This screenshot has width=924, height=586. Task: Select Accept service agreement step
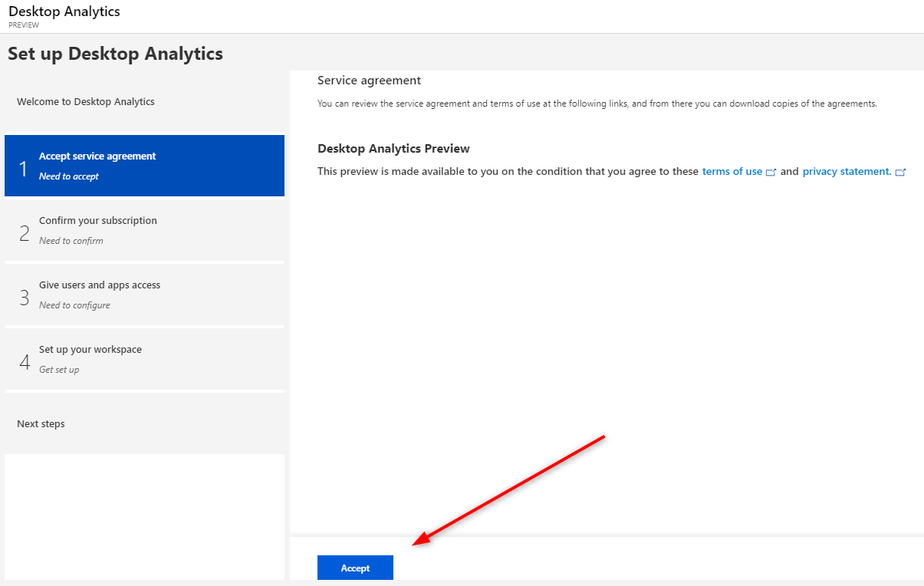click(x=144, y=166)
